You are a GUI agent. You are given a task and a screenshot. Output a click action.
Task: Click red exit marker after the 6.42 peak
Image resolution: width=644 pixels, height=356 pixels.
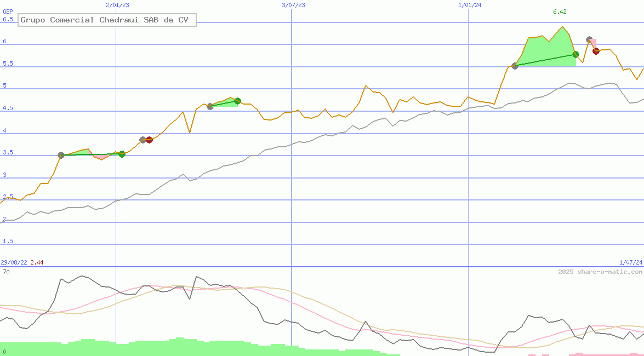(596, 51)
